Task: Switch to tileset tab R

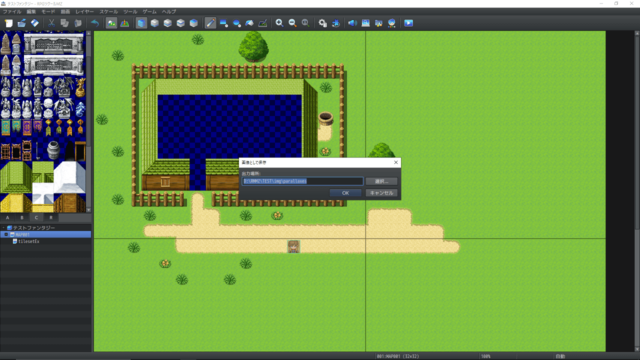Action: tap(51, 218)
